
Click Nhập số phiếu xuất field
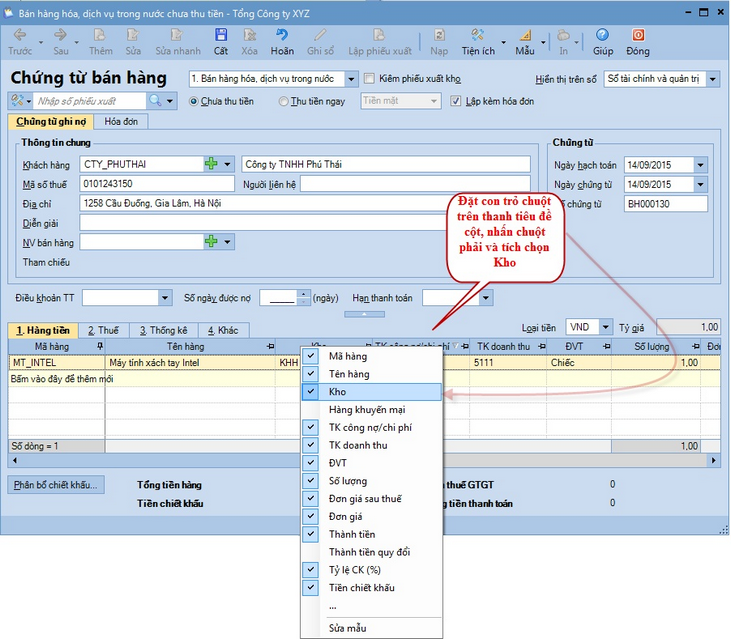[x=89, y=101]
